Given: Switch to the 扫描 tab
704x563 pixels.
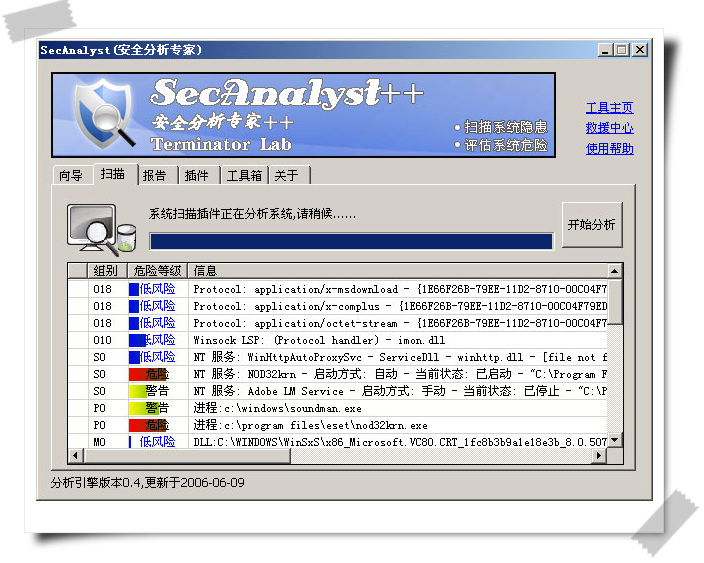Looking at the screenshot, I should pos(113,174).
